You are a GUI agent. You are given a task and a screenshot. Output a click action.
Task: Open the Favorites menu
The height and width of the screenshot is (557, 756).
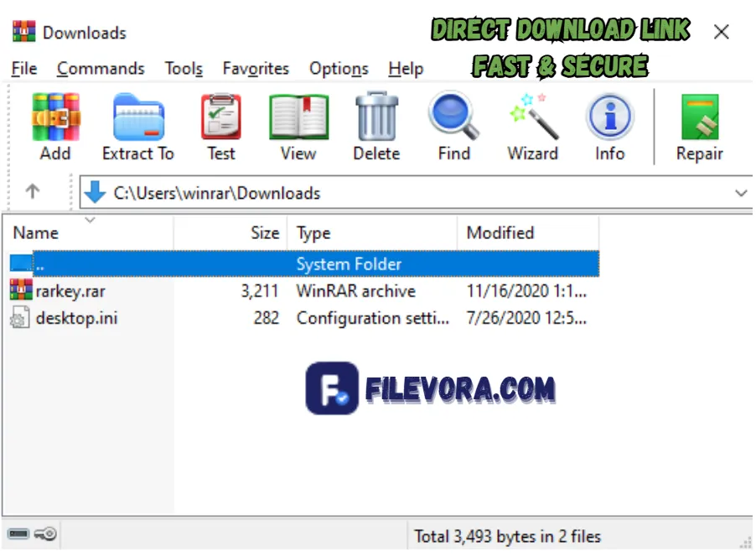tap(256, 69)
